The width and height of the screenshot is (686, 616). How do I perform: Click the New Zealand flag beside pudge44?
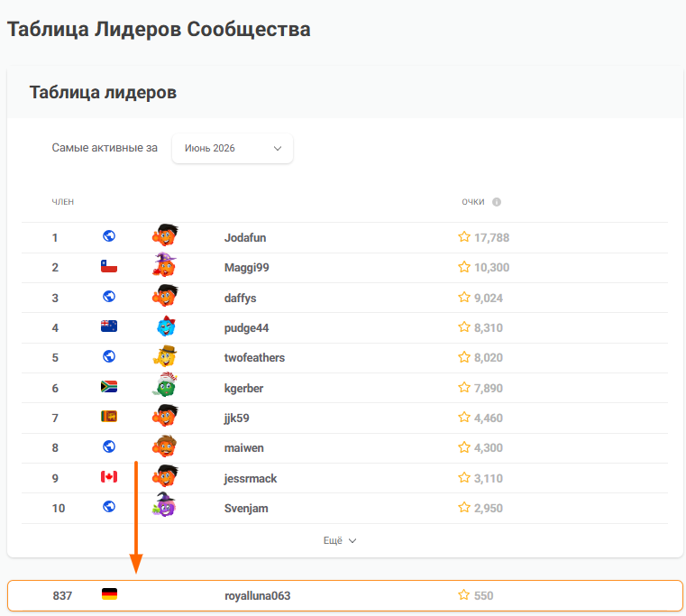109,326
